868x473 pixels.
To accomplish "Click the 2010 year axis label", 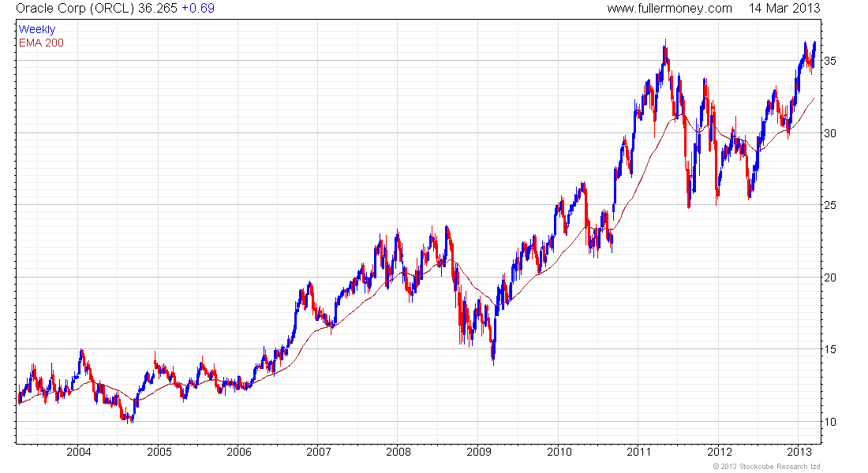I will (x=559, y=452).
